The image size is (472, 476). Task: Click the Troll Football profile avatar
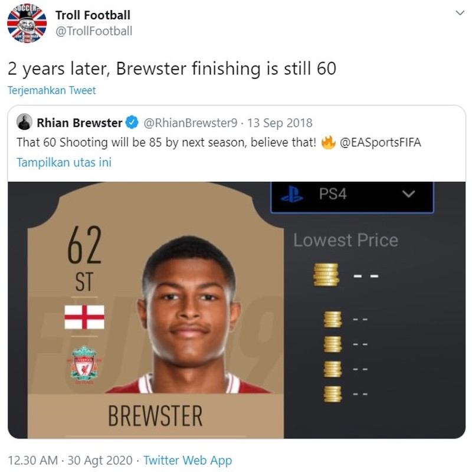tap(27, 23)
